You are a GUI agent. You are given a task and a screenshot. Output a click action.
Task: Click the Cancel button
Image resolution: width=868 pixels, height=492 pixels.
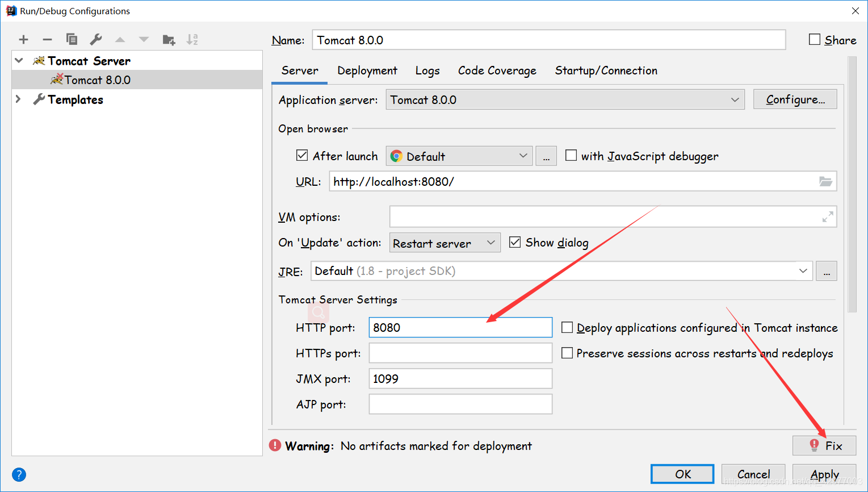pyautogui.click(x=753, y=474)
